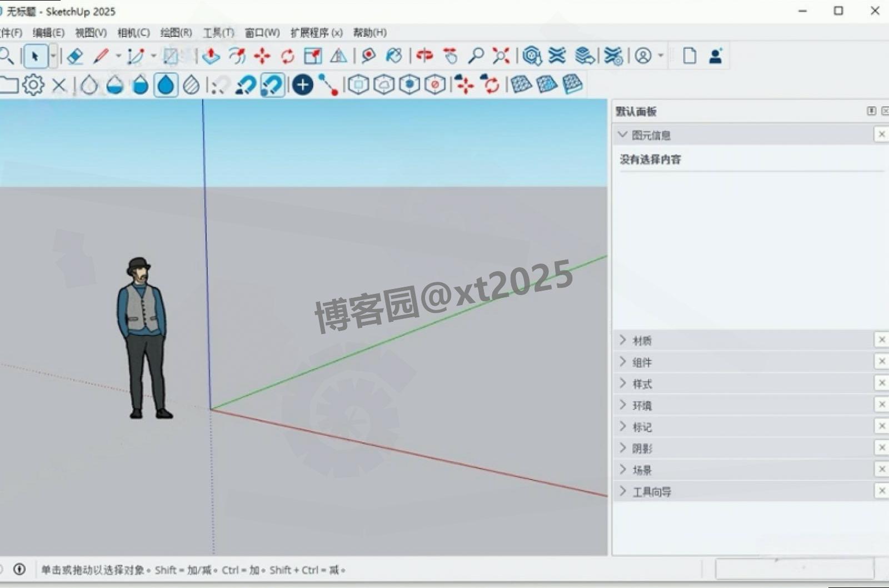This screenshot has height=588, width=889.
Task: Open the 帮助(H) menu
Action: click(369, 33)
